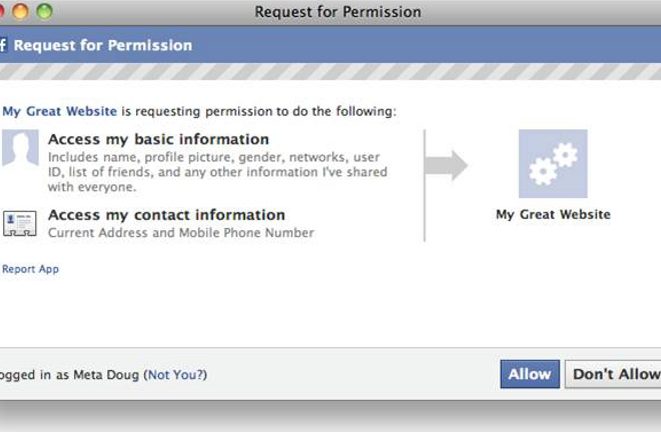Close the dialog with the red button

pyautogui.click(x=1, y=11)
